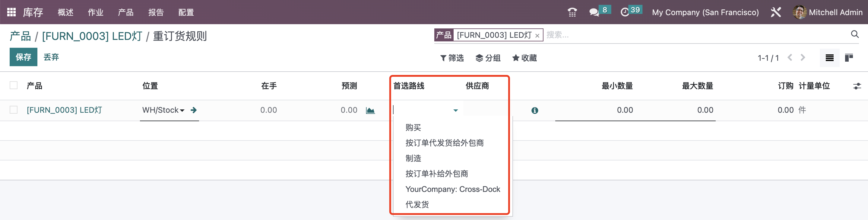Click the pager text 1-1 / 1
The image size is (868, 220).
tap(768, 58)
